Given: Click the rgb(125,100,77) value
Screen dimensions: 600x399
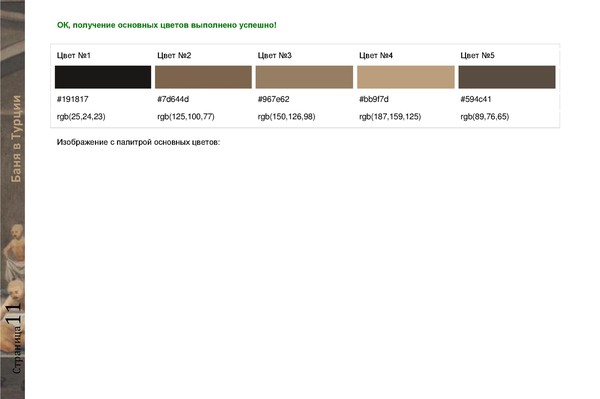Looking at the screenshot, I should click(186, 117).
